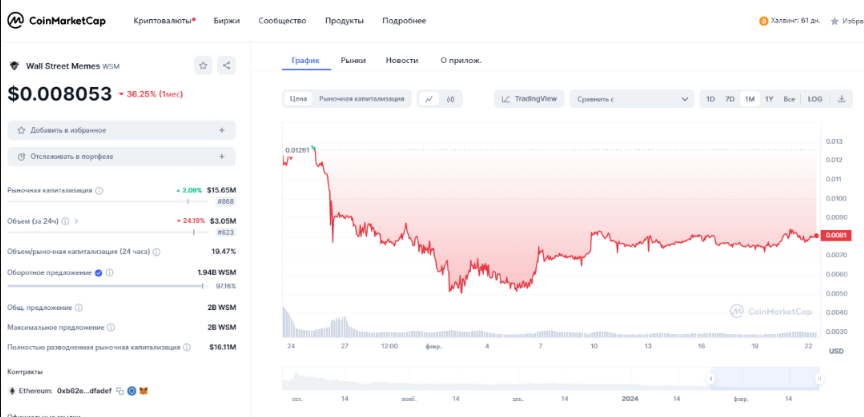Click the USD currency label
Viewport: 864px width, 417px height.
point(836,351)
